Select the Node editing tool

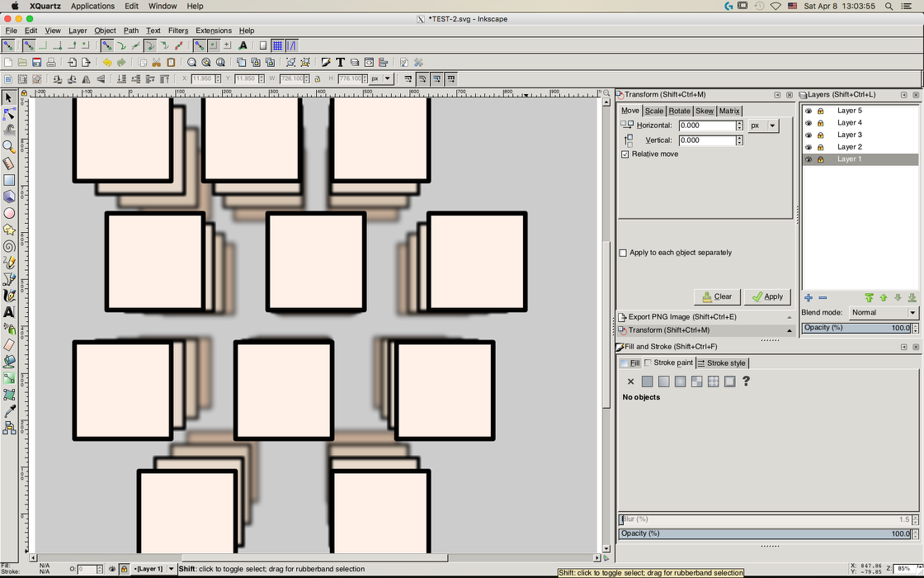(x=9, y=114)
